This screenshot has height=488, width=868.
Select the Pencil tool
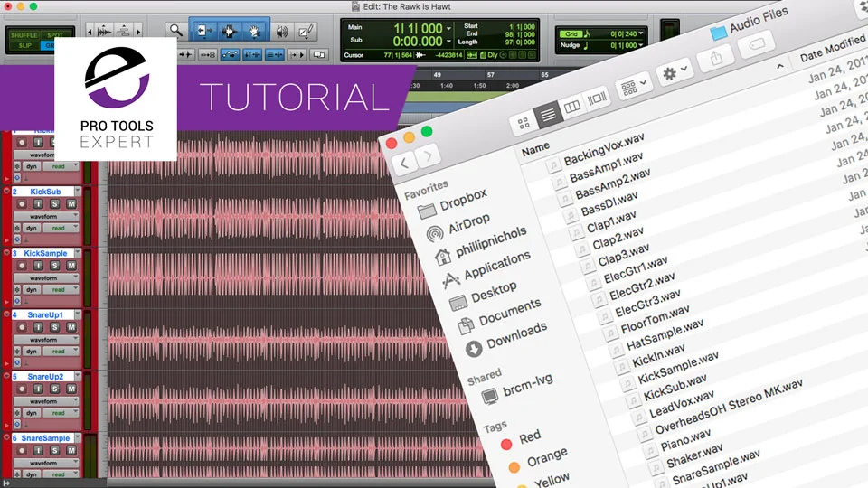coord(307,32)
